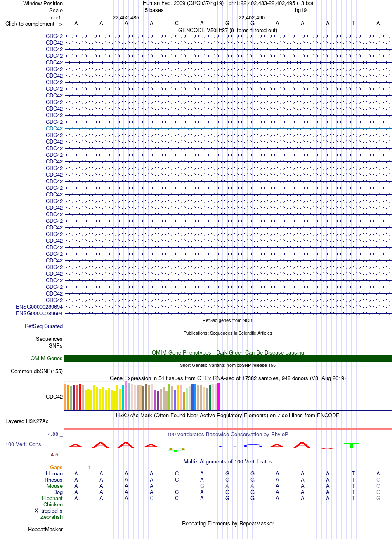This screenshot has width=392, height=539.
Task: Open the H3K27Ac Mark track title
Action: [228, 415]
